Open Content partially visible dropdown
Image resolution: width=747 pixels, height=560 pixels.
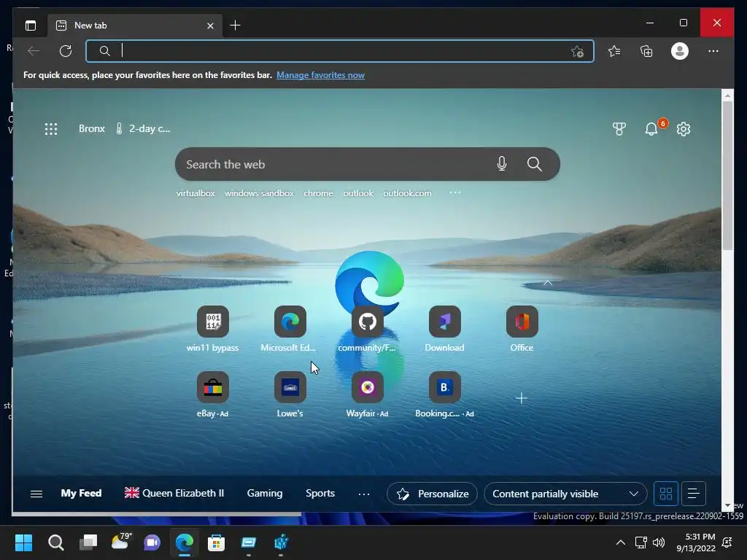(x=565, y=494)
